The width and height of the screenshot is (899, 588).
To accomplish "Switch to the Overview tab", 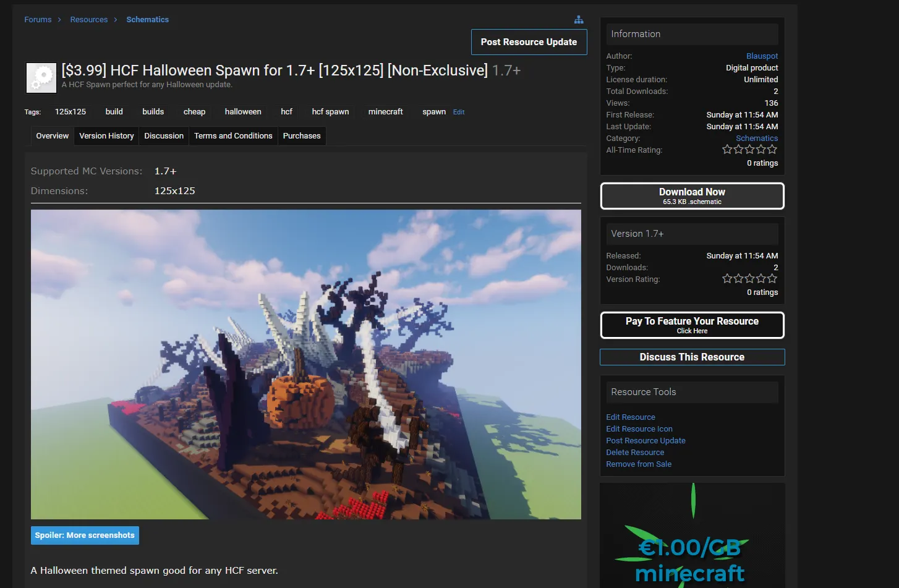I will click(53, 136).
